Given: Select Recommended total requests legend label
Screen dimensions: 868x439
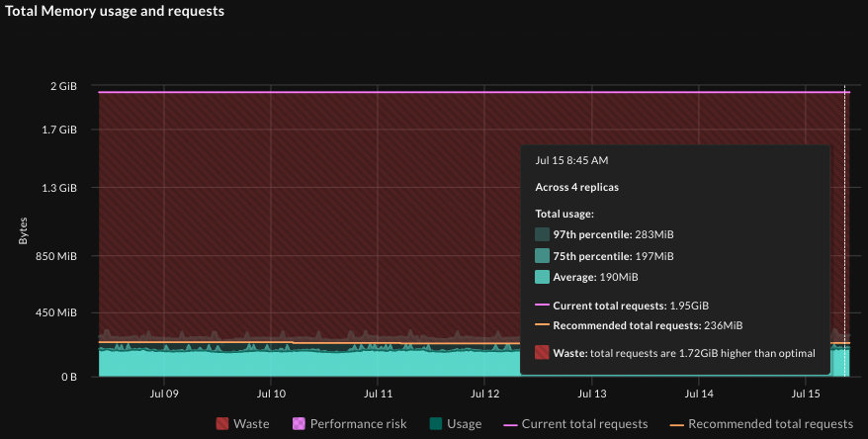Looking at the screenshot, I should 770,424.
